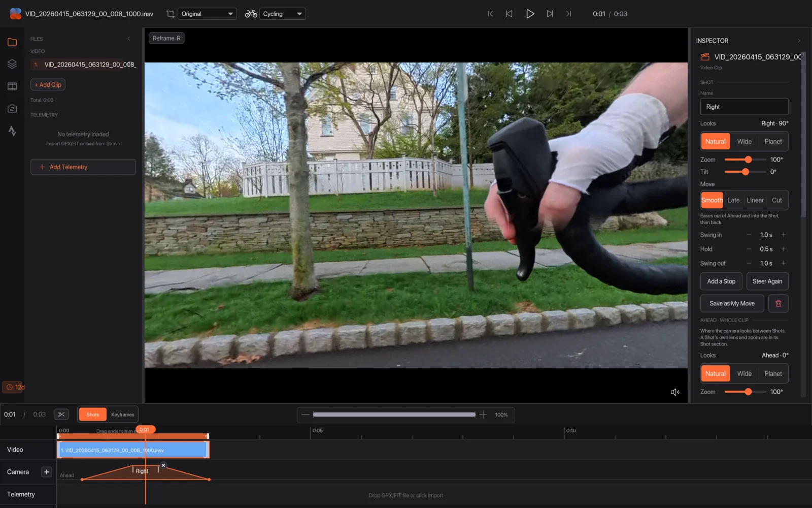Open the Original aspect ratio dropdown

tap(208, 14)
